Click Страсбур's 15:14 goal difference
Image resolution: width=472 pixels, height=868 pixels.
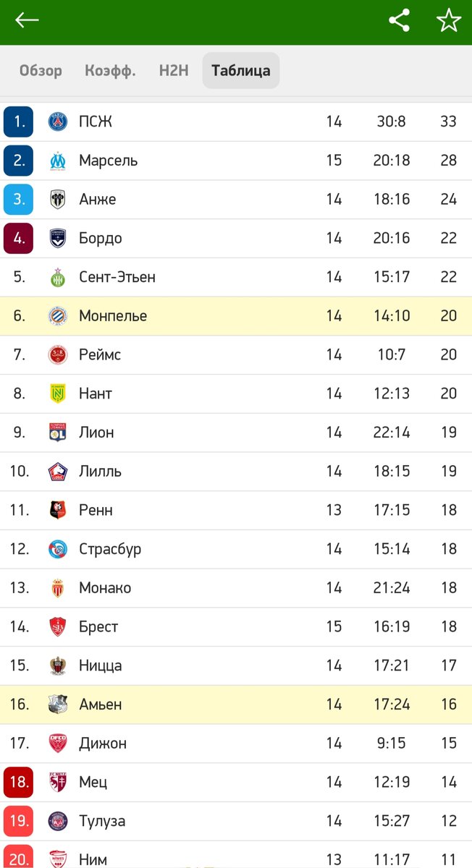tap(392, 549)
